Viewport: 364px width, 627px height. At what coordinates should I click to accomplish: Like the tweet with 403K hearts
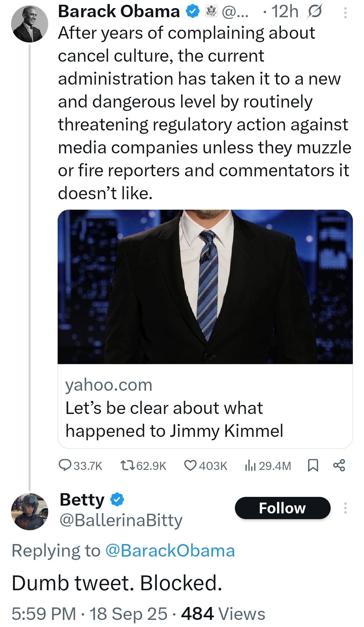pyautogui.click(x=190, y=466)
